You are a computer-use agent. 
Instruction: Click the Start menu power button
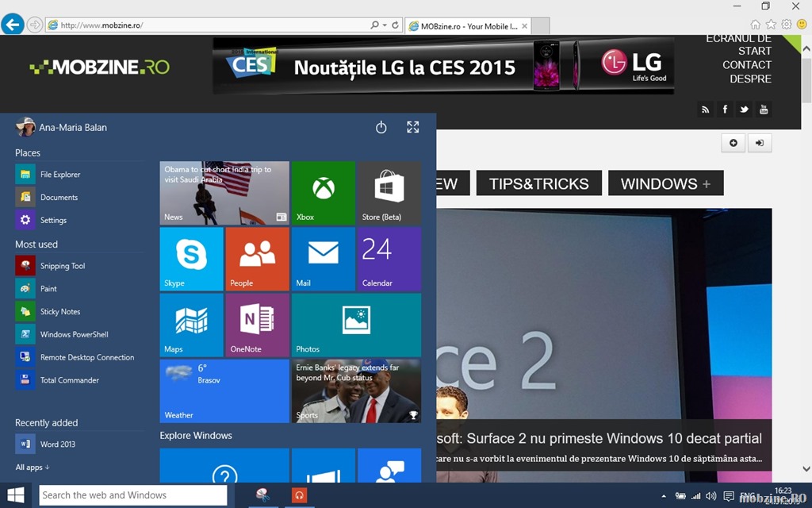pos(381,127)
